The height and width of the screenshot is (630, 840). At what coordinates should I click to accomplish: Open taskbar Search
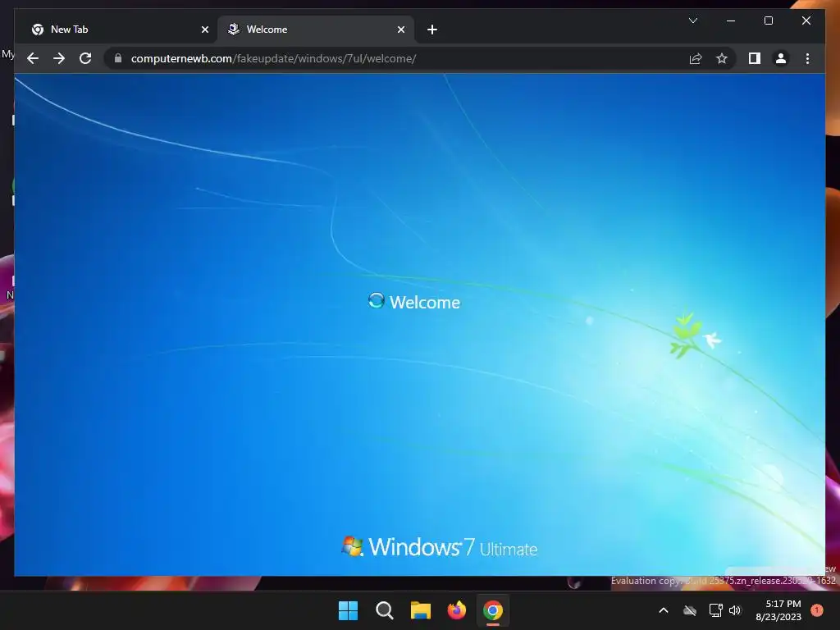384,610
